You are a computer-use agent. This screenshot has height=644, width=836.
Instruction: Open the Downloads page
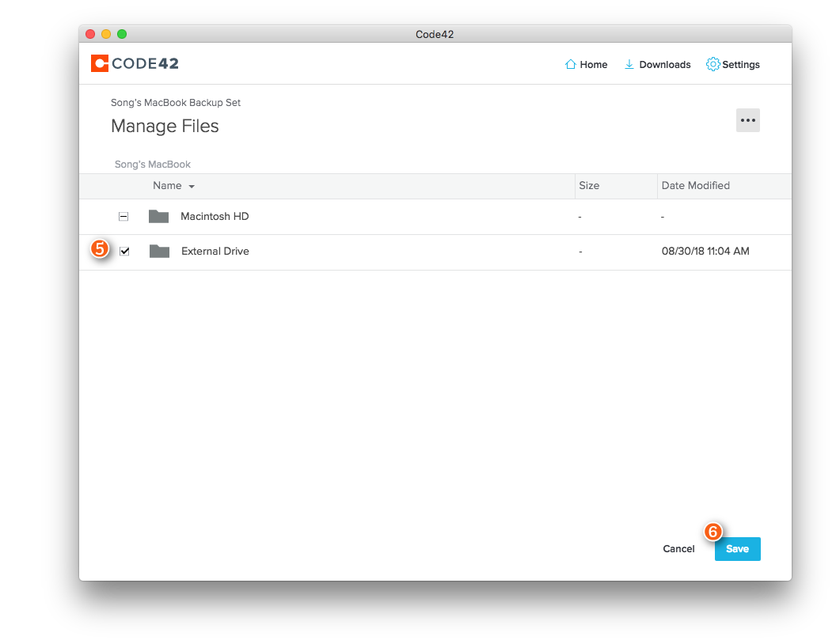(657, 64)
